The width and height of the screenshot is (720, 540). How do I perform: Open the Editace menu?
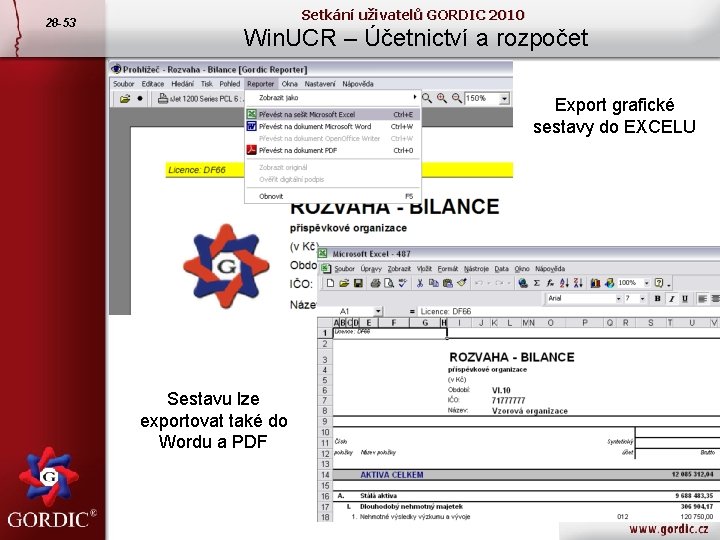point(153,84)
